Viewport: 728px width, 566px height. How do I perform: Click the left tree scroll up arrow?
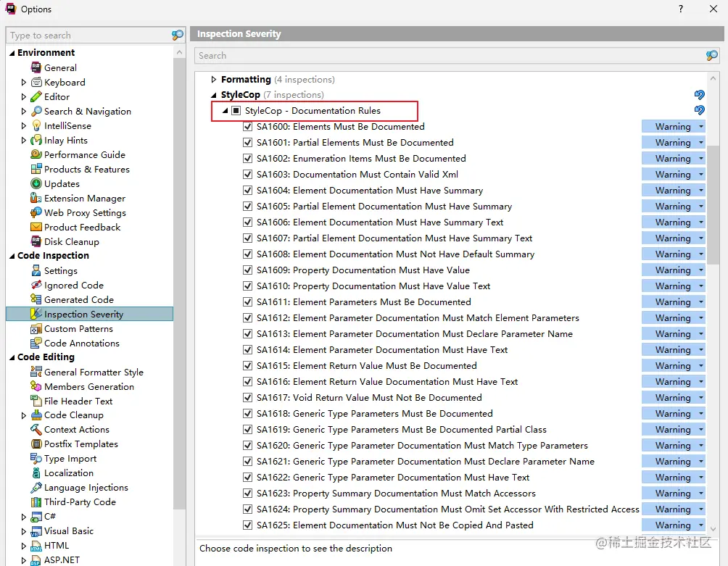pos(179,52)
